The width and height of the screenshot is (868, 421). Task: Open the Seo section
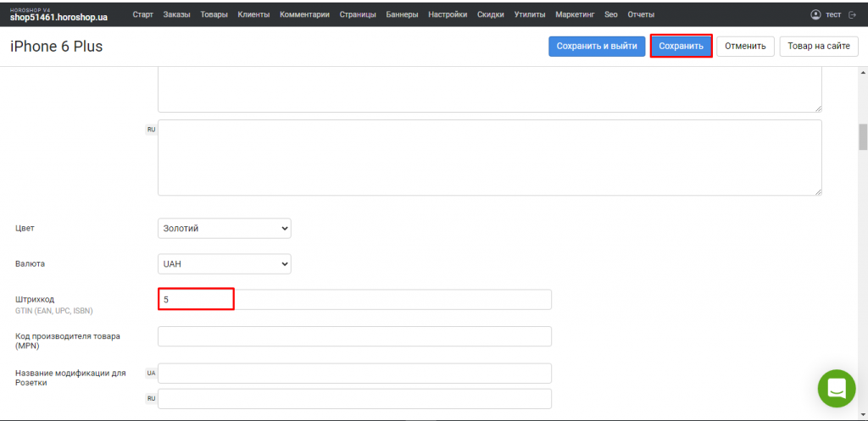(611, 15)
